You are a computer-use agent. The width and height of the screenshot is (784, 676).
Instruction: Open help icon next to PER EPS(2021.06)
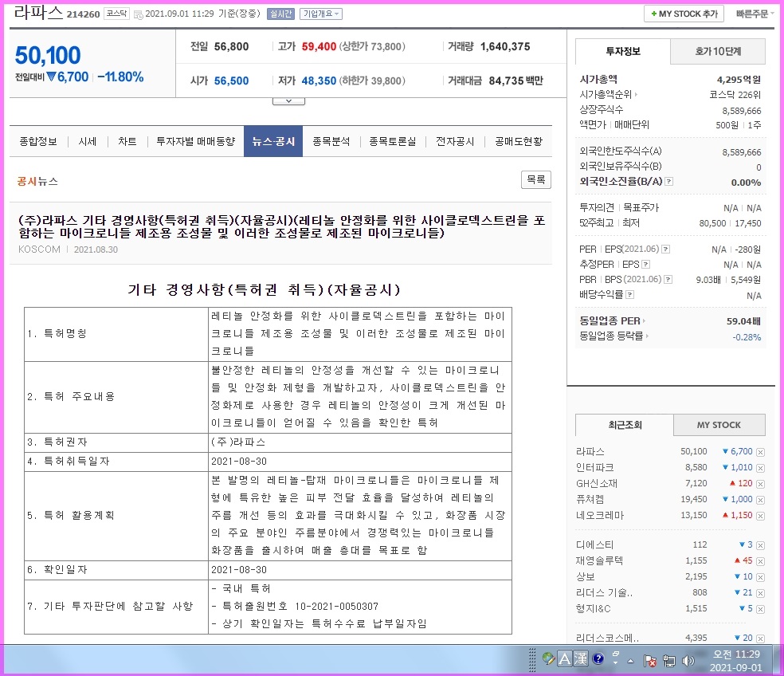665,250
